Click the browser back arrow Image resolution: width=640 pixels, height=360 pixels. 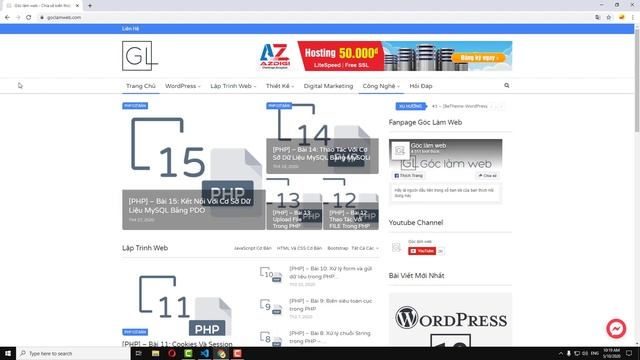(x=7, y=18)
